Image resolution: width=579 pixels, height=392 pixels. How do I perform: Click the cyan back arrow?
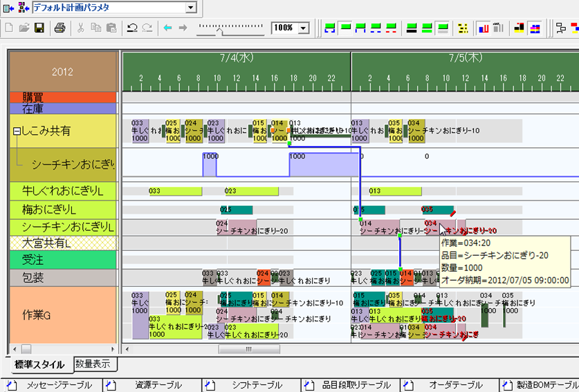coord(167,28)
